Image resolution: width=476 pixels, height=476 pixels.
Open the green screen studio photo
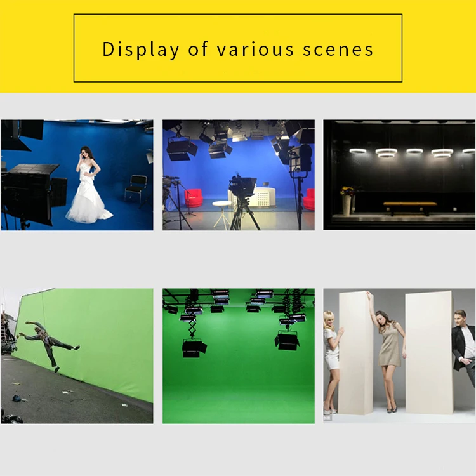click(x=239, y=356)
